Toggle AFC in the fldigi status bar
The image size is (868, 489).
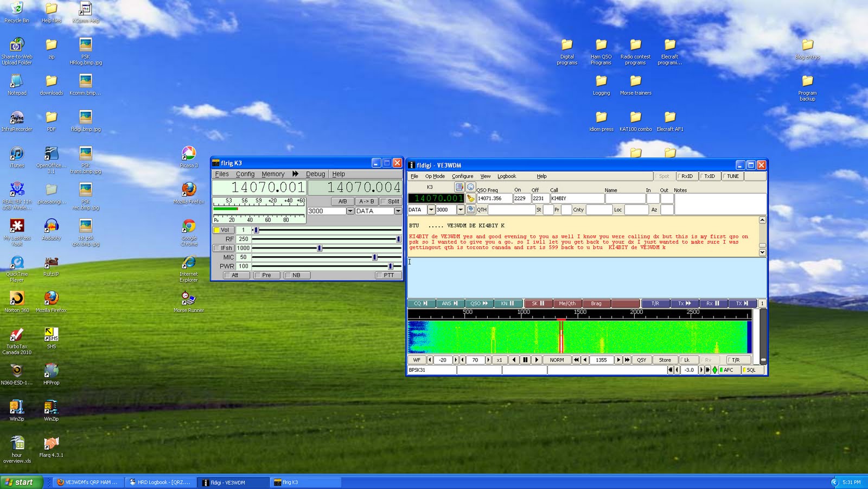tap(729, 370)
